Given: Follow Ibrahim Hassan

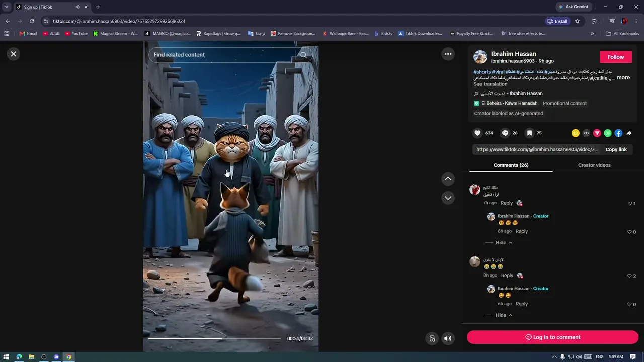Looking at the screenshot, I should click(x=615, y=57).
